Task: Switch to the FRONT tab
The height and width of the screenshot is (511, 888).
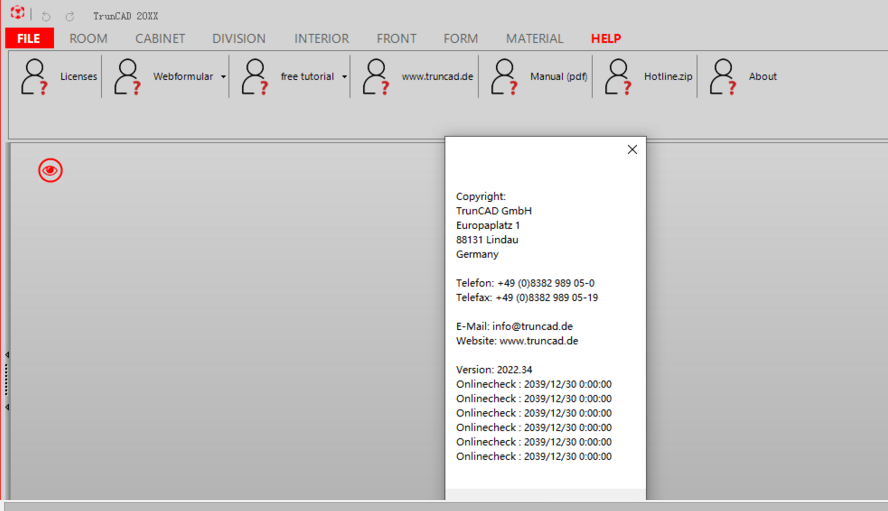Action: (396, 39)
